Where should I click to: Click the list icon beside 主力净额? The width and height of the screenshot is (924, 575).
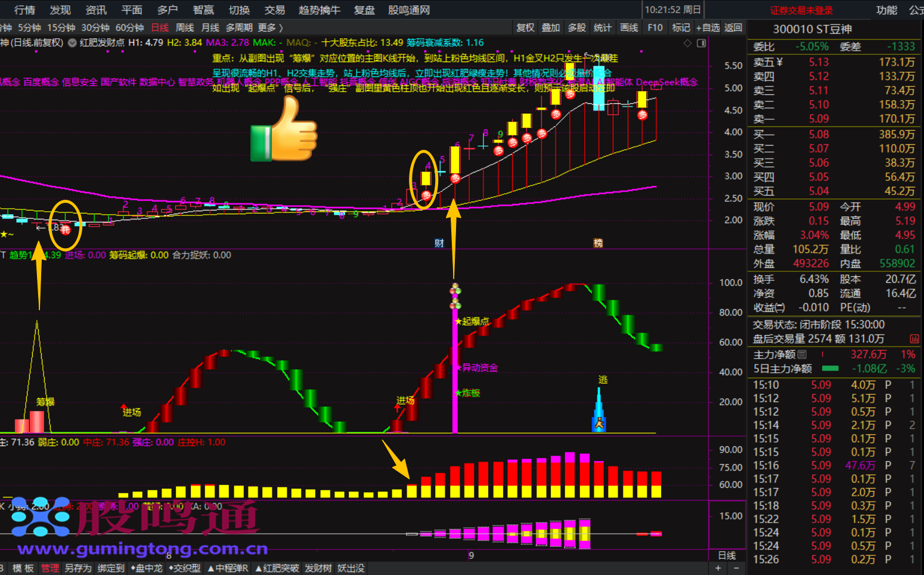click(802, 354)
